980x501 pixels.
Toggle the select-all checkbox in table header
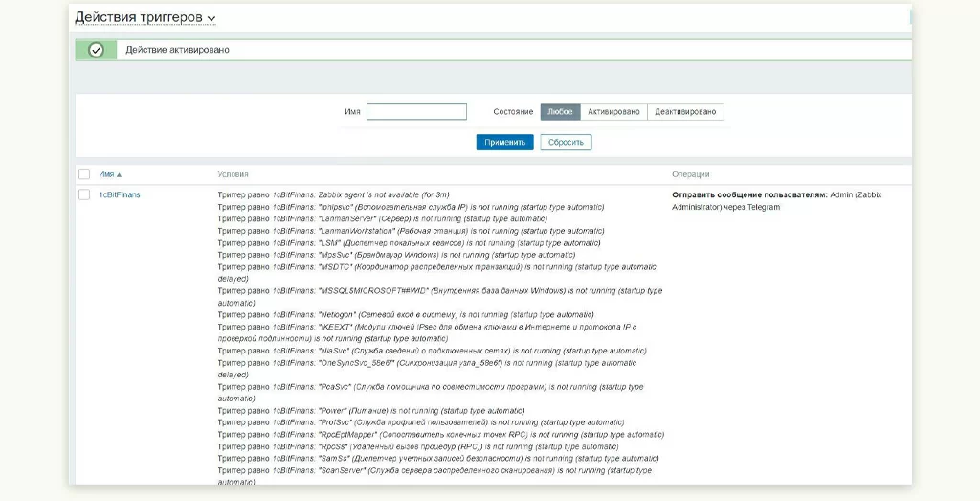84,174
